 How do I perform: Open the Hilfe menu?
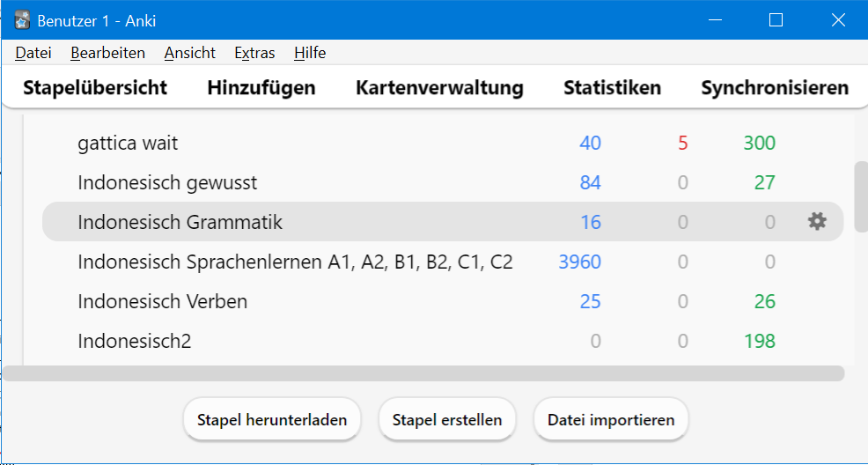[x=310, y=53]
